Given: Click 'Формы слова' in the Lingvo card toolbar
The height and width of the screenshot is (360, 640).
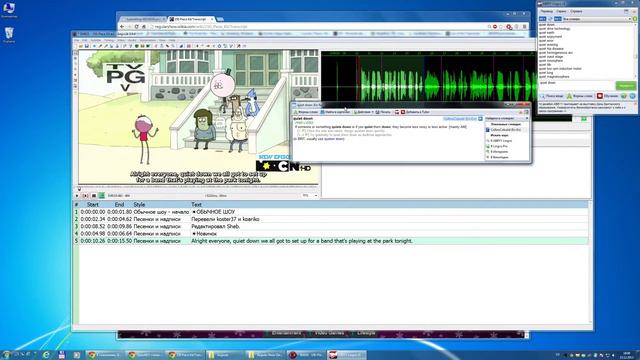Looking at the screenshot, I should click(x=306, y=112).
